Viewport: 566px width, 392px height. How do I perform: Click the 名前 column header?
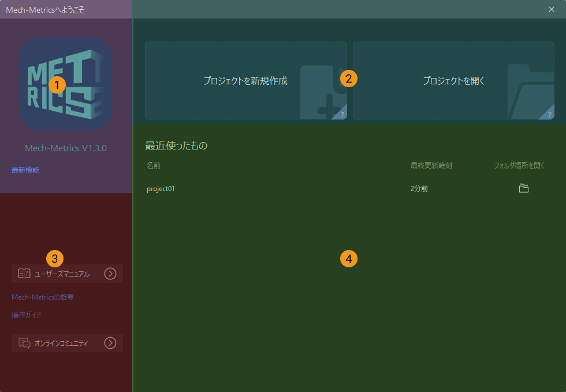[x=154, y=165]
